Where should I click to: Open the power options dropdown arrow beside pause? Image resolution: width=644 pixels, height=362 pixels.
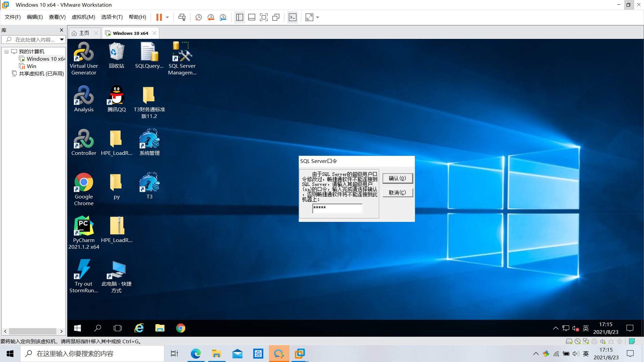tap(167, 17)
